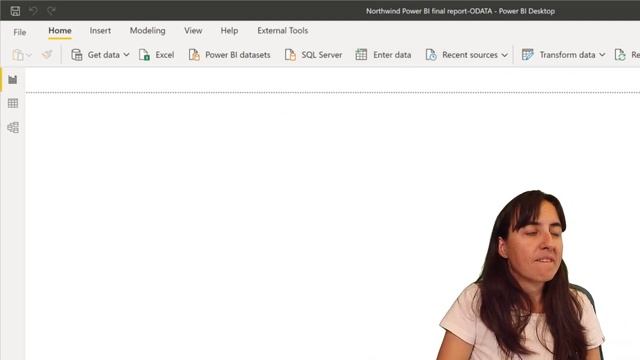This screenshot has height=360, width=640.
Task: Select the Home ribbon tab
Action: click(60, 31)
